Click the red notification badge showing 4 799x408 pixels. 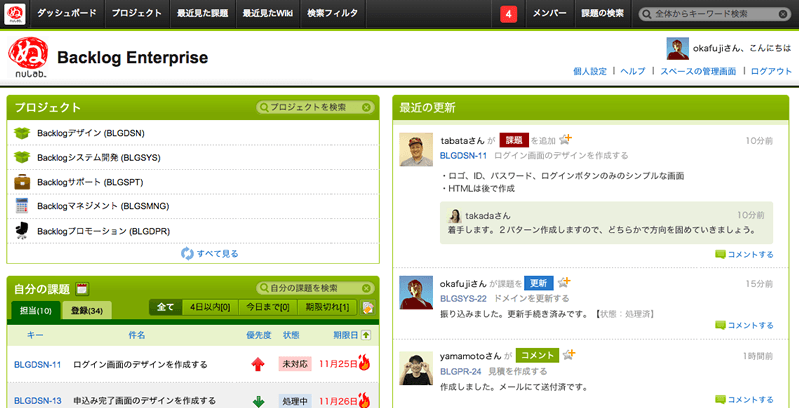(x=509, y=14)
